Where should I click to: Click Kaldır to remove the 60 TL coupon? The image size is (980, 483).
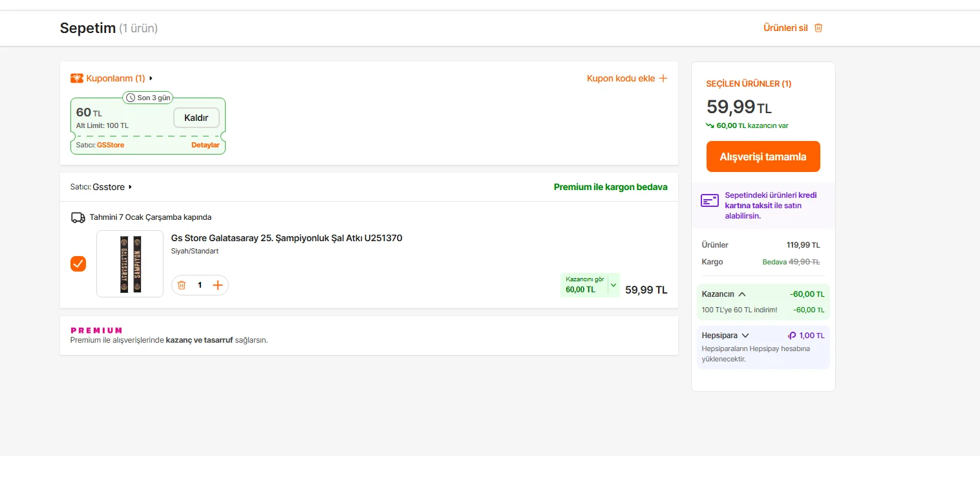[x=197, y=118]
